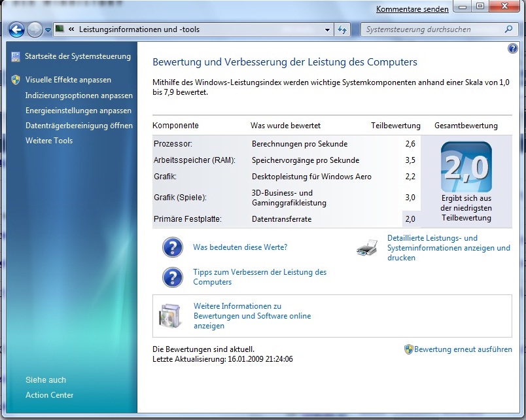Click shield icon next to Visuelle Effekte
This screenshot has height=420, width=526.
(16, 80)
